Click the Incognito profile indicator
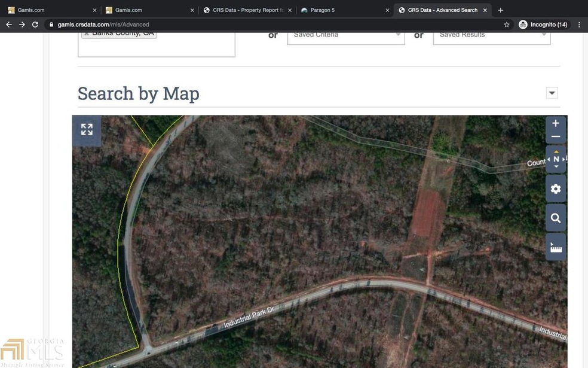Viewport: 588px width, 368px height. coord(543,25)
